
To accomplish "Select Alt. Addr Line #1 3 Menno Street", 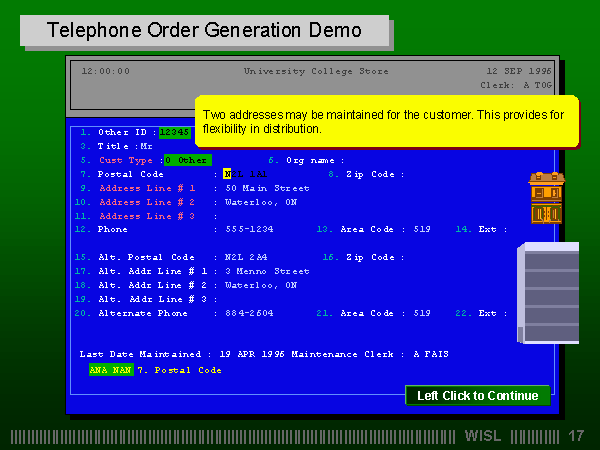I will click(x=267, y=271).
